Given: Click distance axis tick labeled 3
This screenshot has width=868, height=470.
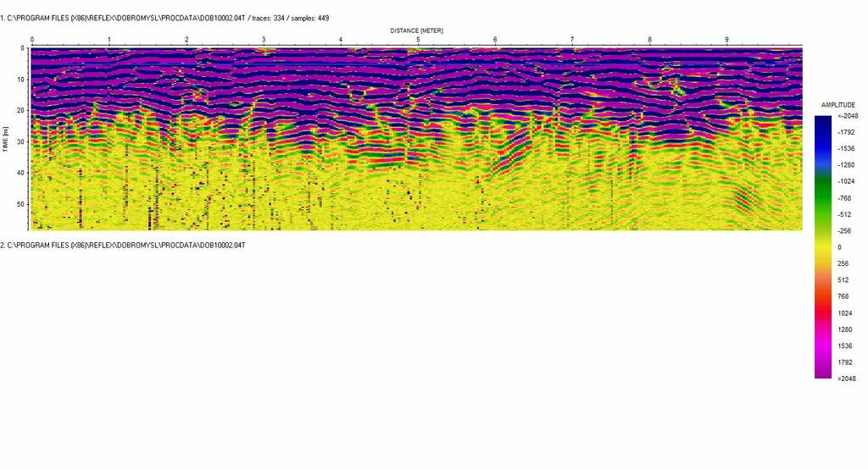Looking at the screenshot, I should (x=264, y=40).
